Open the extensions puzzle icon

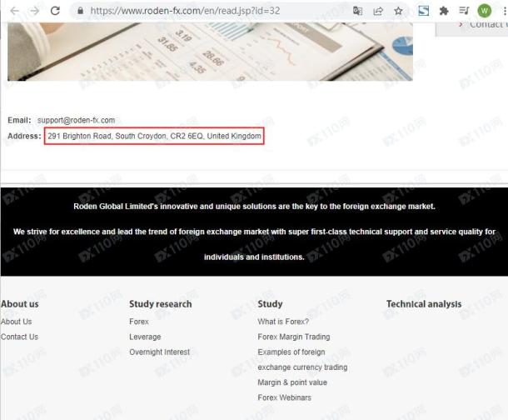(x=444, y=11)
